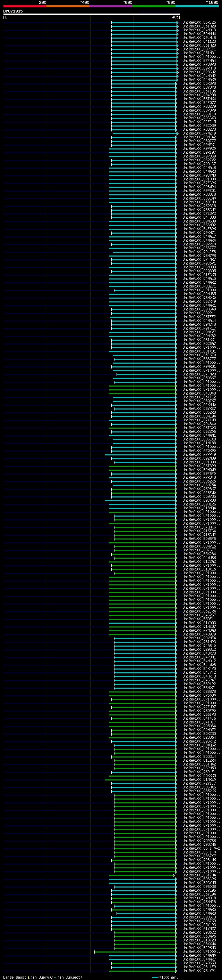Viewport: 222px width, 980px height.
Task: Click UniRef100_B4FQ77 hit
Action: pyautogui.click(x=199, y=103)
